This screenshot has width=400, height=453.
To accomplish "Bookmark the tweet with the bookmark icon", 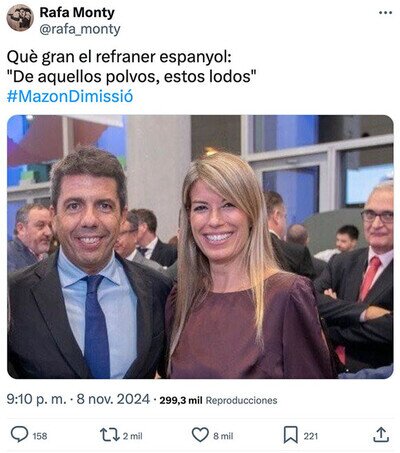I will (x=290, y=435).
